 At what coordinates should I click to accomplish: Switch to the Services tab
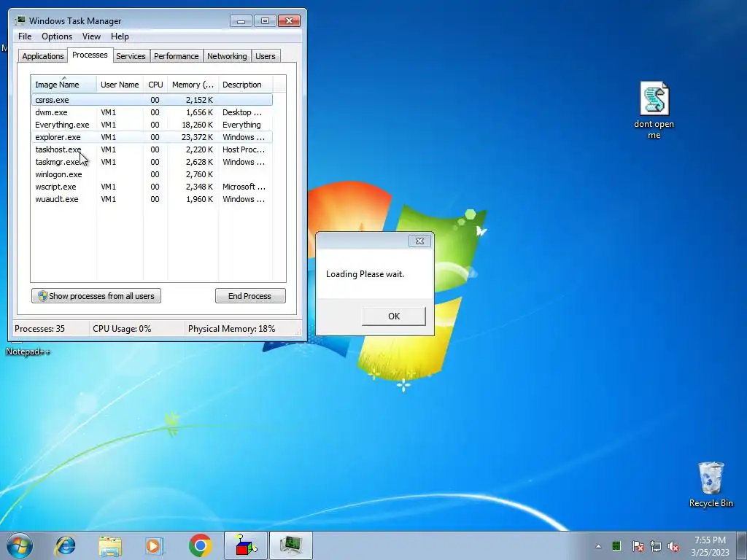coord(131,56)
